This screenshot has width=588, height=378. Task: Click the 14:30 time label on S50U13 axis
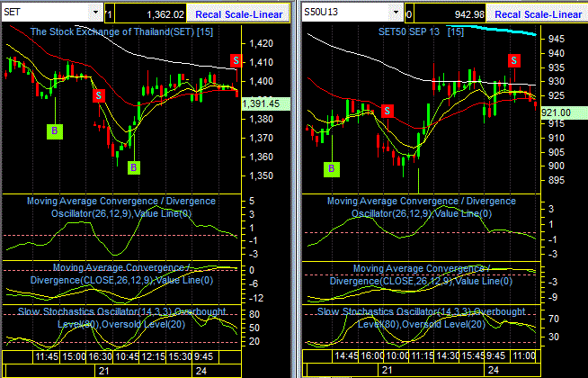pyautogui.click(x=448, y=355)
